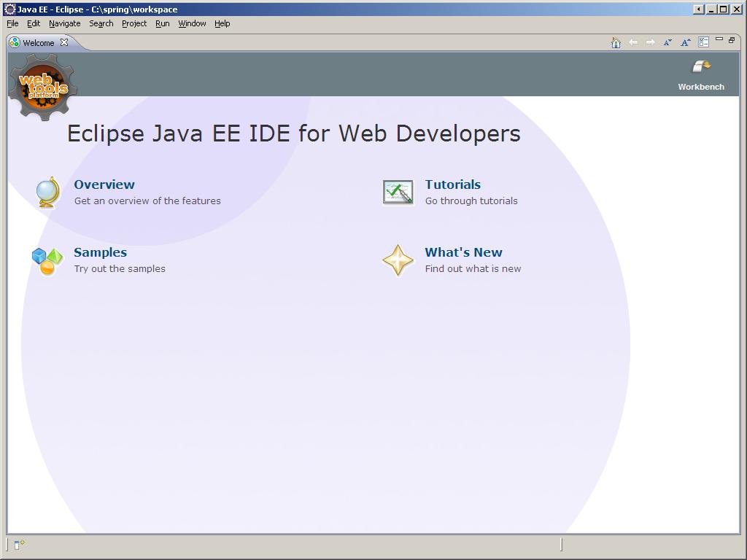Click 'Find out what is new' text
The image size is (747, 560).
(x=473, y=268)
